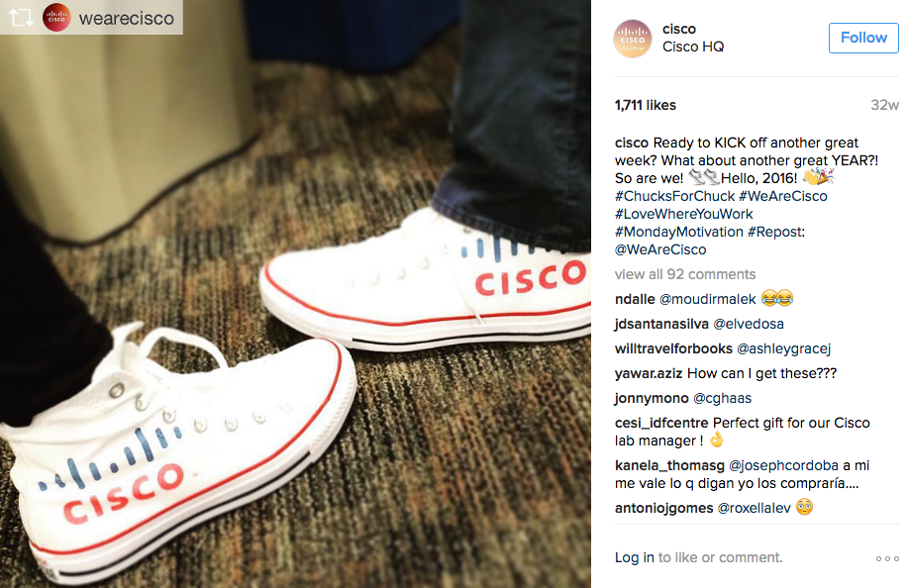Click the repost arrows icon
The image size is (908, 588).
[21, 18]
